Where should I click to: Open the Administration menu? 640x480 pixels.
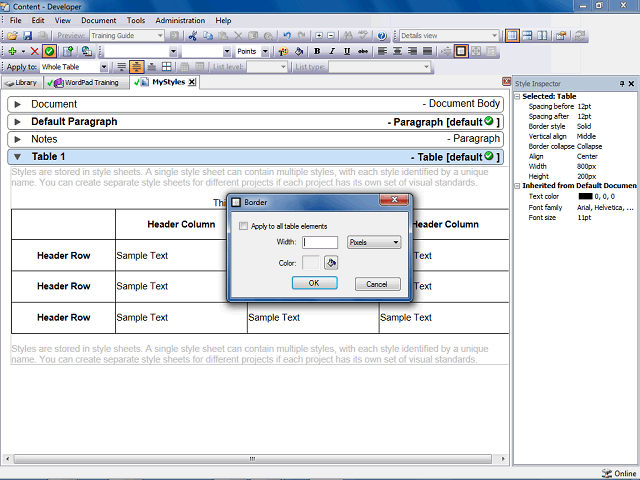180,20
